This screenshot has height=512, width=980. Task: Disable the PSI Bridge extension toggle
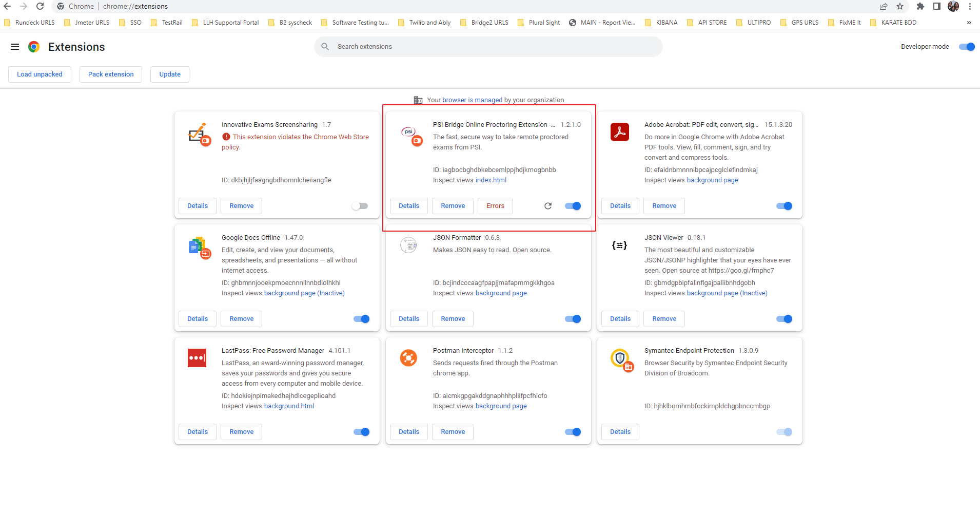(573, 206)
